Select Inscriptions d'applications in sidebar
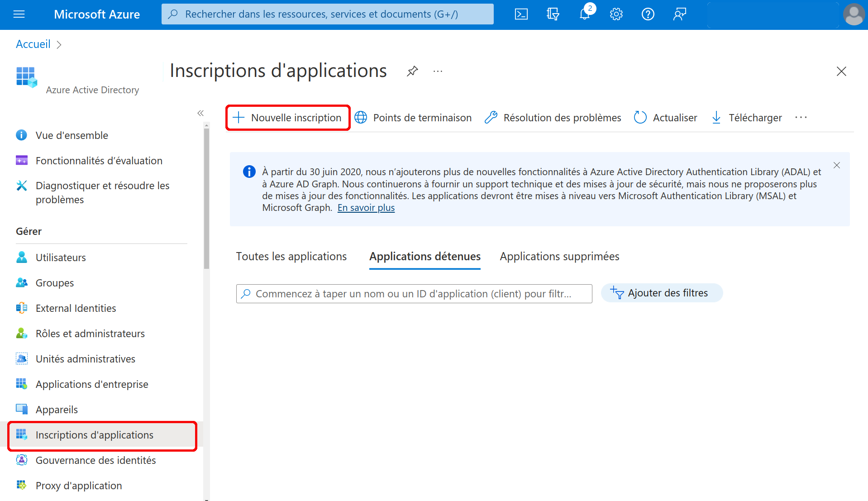The image size is (868, 501). click(102, 435)
